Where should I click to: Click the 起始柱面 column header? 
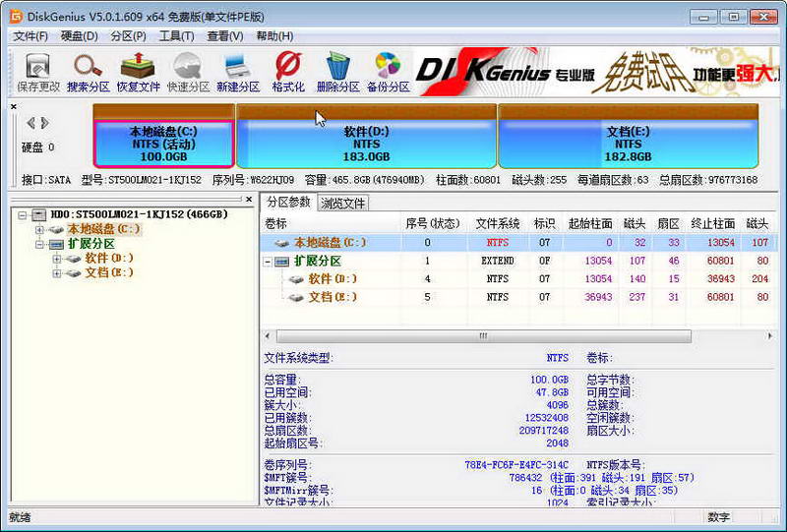point(590,224)
